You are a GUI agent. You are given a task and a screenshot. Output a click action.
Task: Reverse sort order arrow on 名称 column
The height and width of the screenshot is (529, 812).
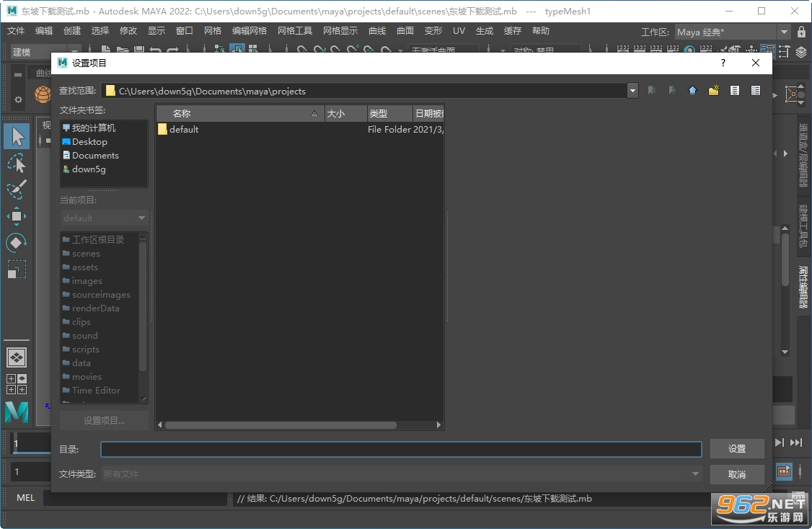pos(314,113)
